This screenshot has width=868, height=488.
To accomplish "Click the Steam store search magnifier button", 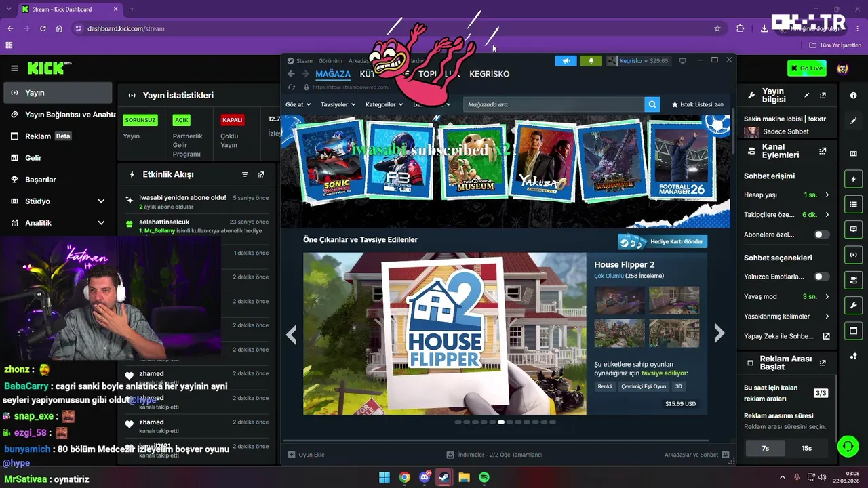I will click(652, 104).
